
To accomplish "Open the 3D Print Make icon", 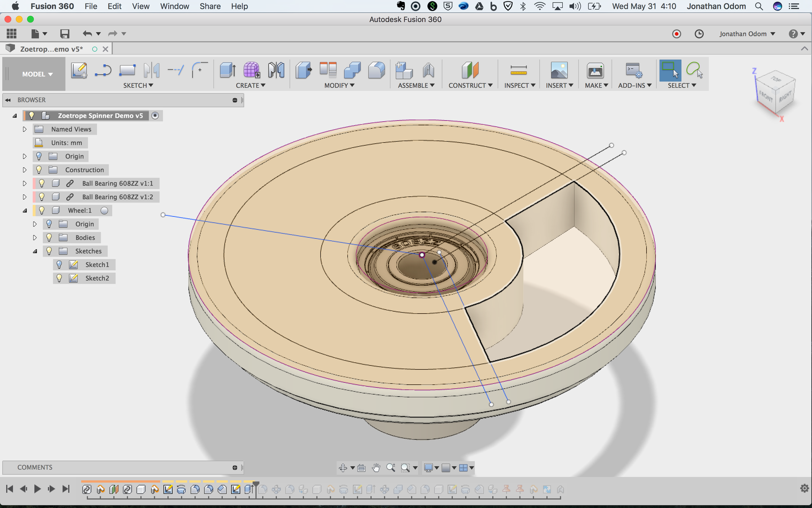I will 595,70.
